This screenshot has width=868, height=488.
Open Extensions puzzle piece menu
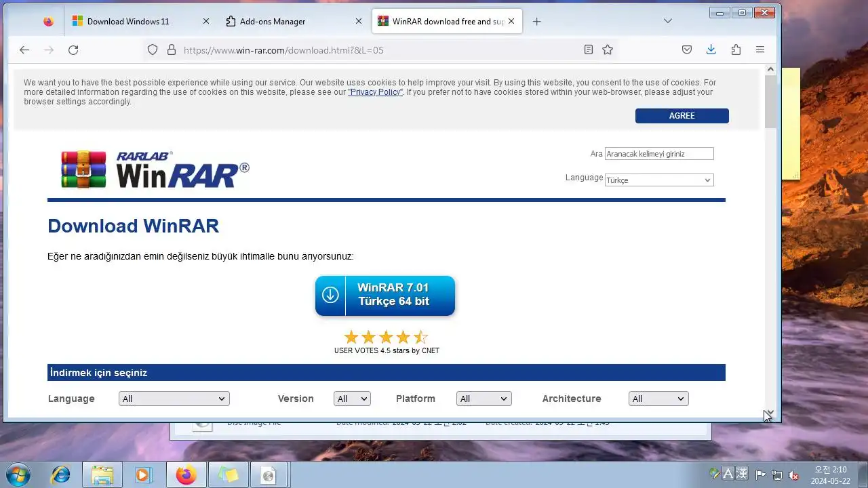click(736, 50)
